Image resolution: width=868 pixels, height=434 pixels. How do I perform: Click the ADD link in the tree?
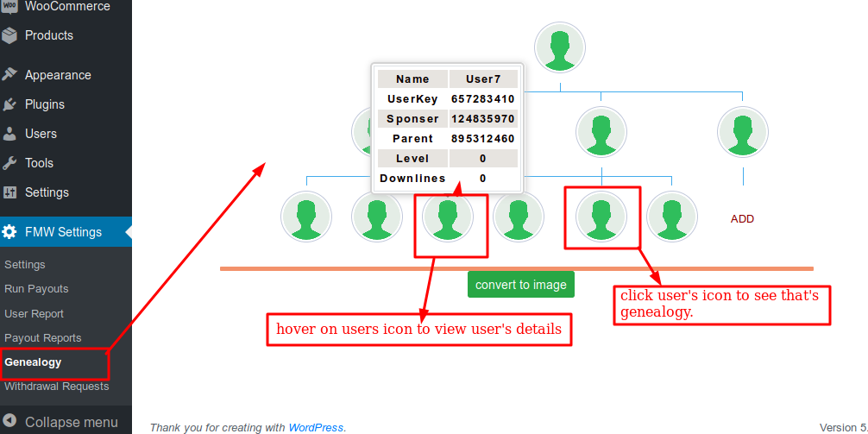[x=742, y=219]
